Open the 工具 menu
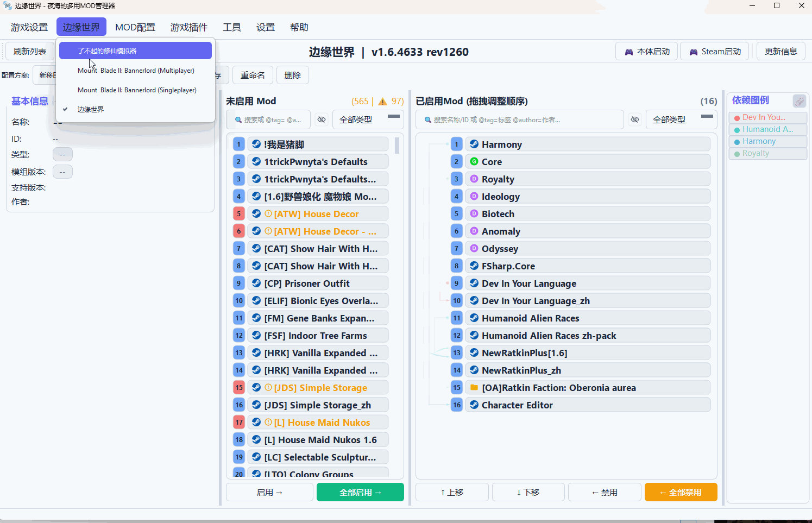The width and height of the screenshot is (812, 523). pos(232,27)
